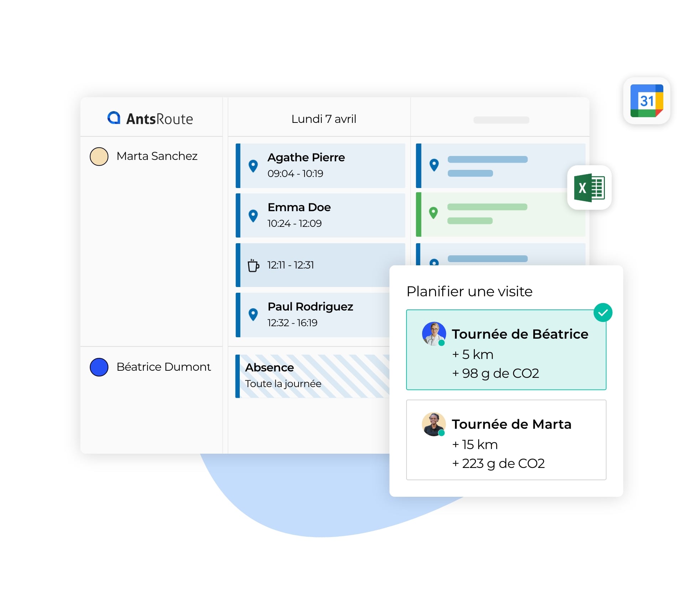Click Marta Sanchez's beige color circle
The width and height of the screenshot is (700, 594).
click(x=99, y=157)
